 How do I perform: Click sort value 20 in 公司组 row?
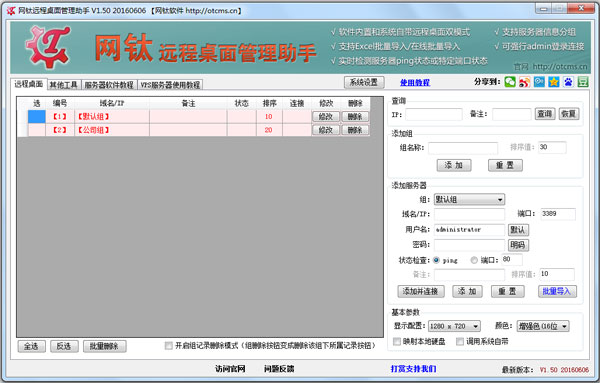[269, 130]
